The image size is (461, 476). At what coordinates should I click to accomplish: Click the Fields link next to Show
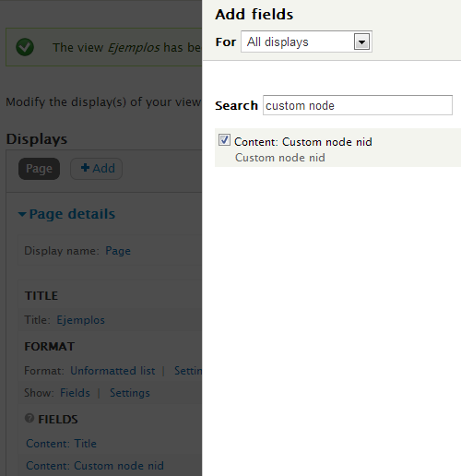point(75,393)
